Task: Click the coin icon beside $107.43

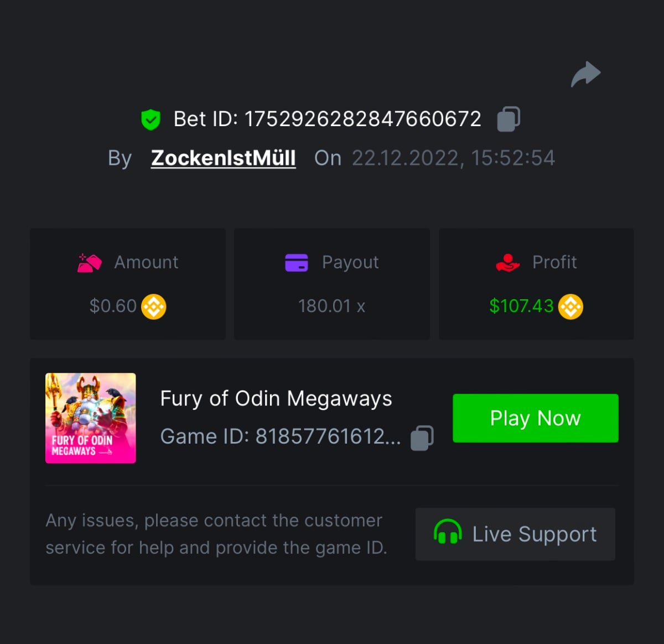Action: coord(570,307)
